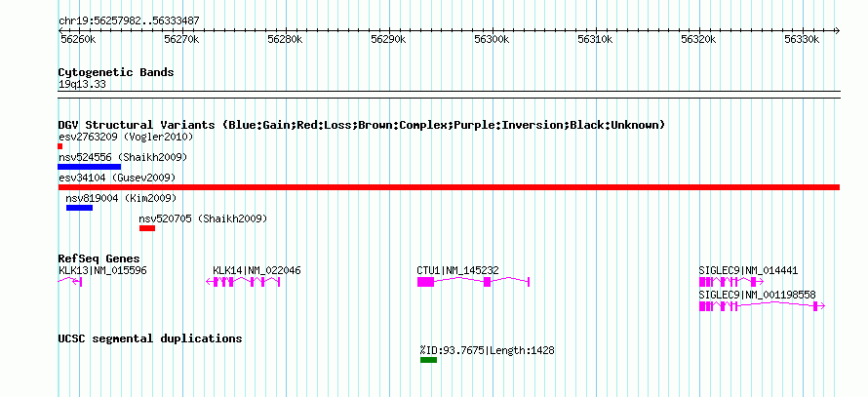This screenshot has height=397, width=868.
Task: Open the KLK13|NM_015596 gene label
Action: click(x=102, y=271)
